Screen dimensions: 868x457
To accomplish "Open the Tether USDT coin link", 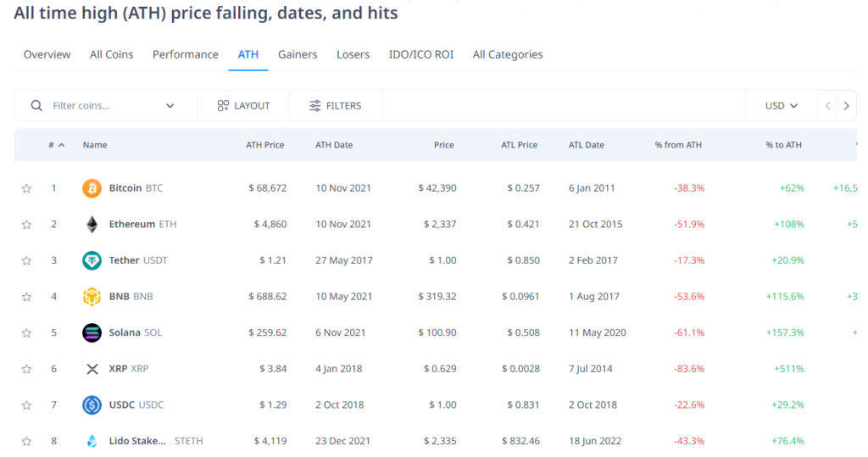I will point(138,259).
